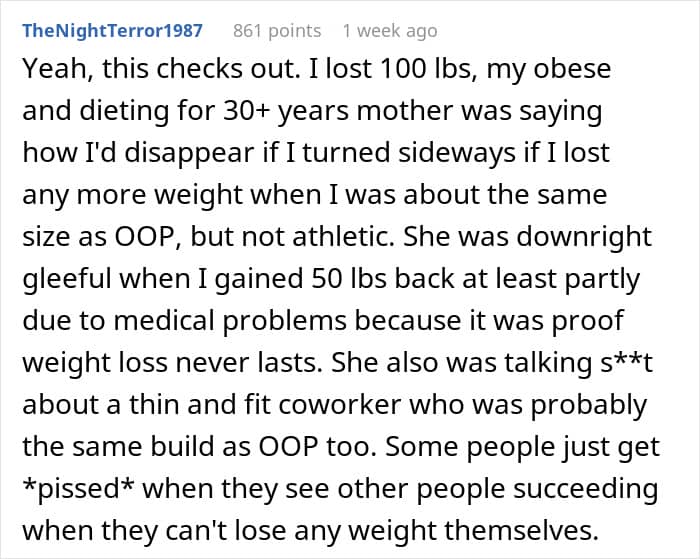Click the text '50 lbs' in the comment
Image resolution: width=700 pixels, height=559 pixels.
click(x=348, y=278)
